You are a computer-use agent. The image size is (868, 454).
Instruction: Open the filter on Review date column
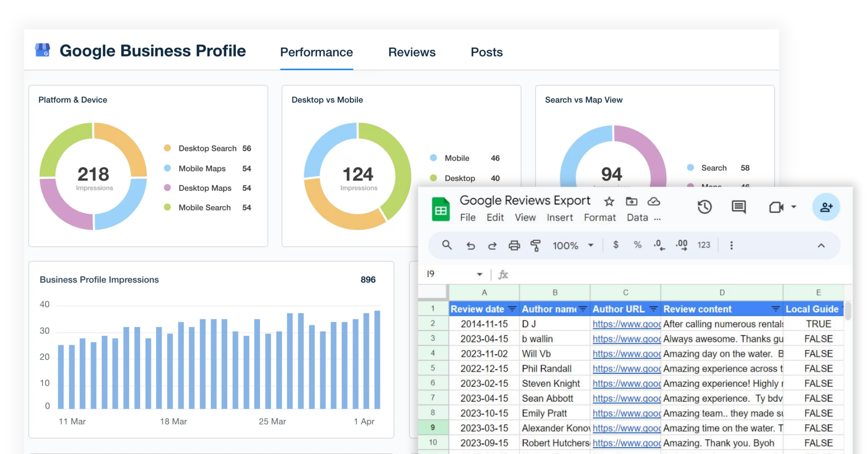512,309
